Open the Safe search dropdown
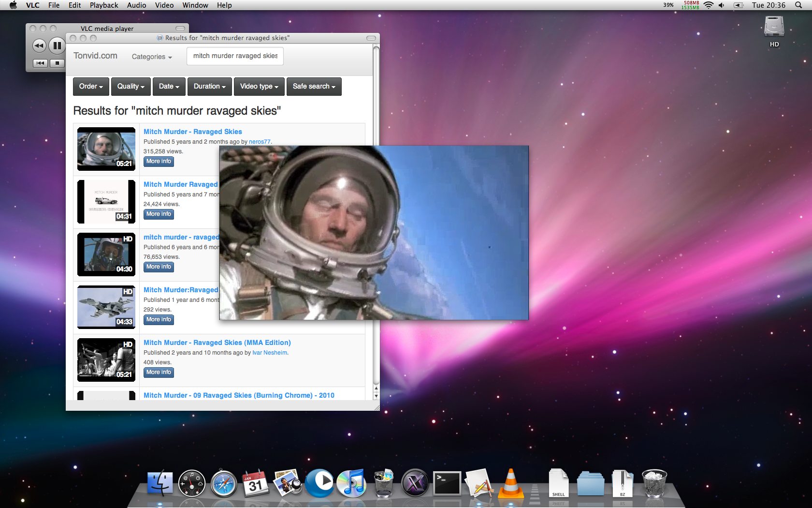This screenshot has height=508, width=812. click(x=314, y=87)
